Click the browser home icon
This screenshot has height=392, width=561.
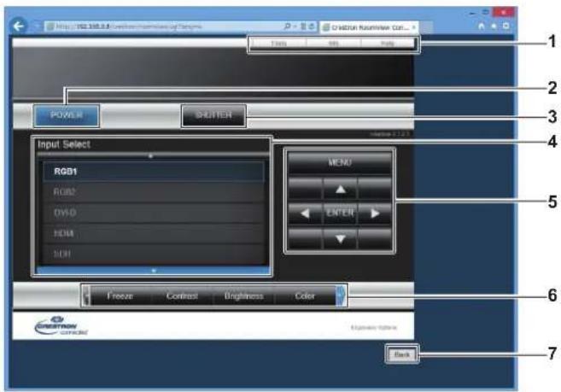coord(482,26)
